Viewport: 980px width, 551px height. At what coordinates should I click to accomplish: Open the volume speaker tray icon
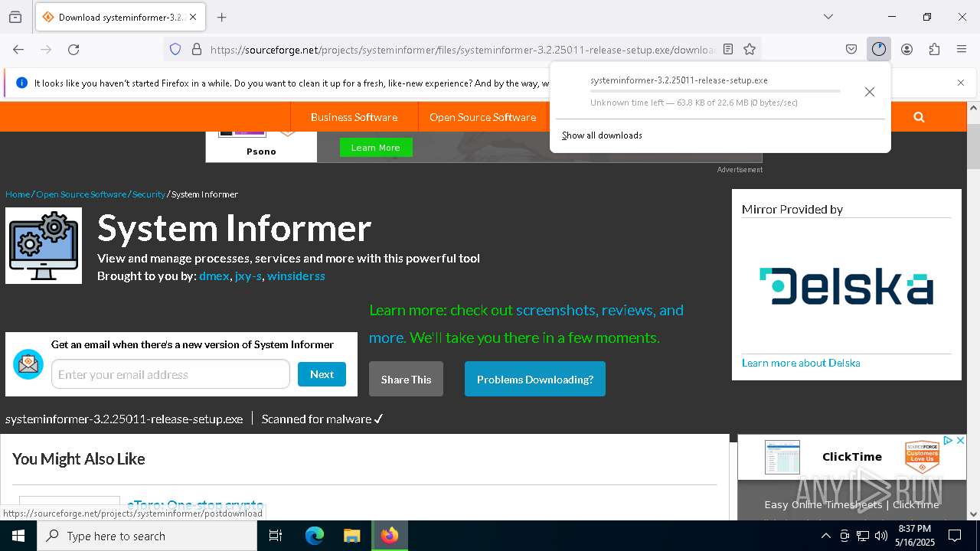click(x=881, y=536)
